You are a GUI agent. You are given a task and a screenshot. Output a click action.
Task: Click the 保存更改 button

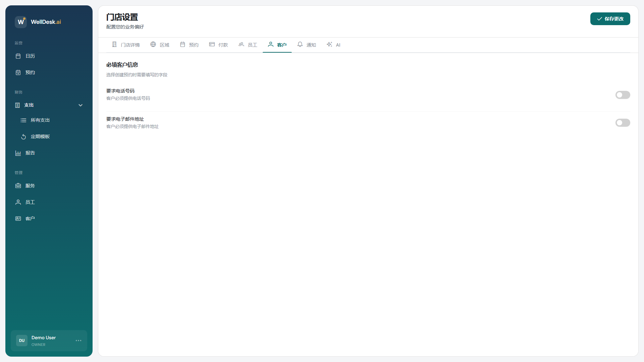pos(610,19)
